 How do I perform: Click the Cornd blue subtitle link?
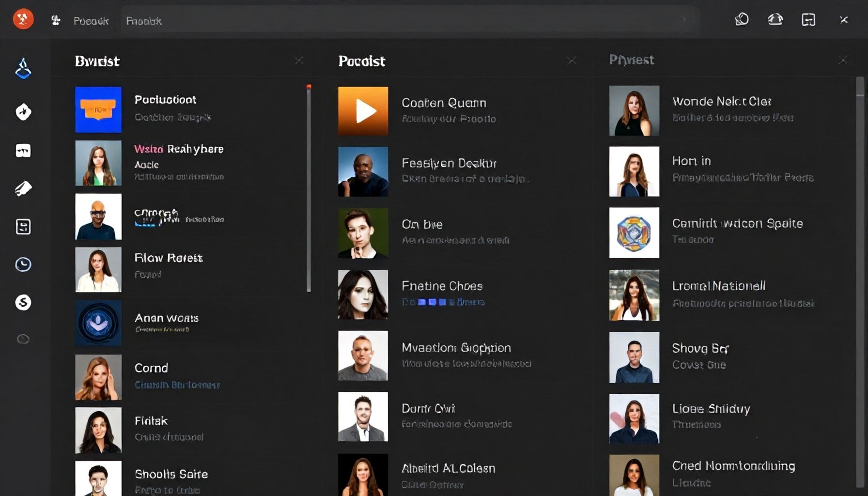[177, 385]
